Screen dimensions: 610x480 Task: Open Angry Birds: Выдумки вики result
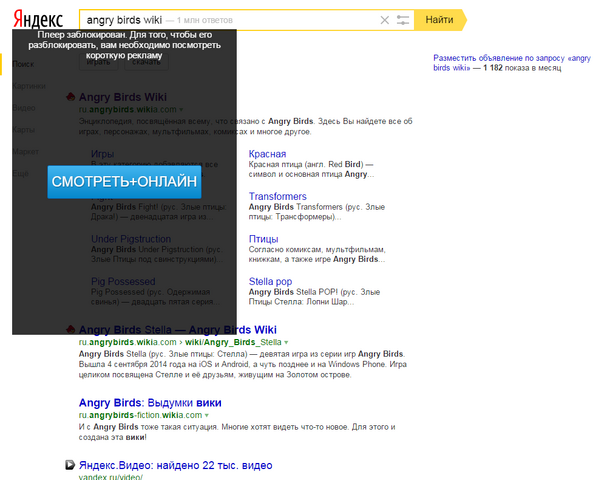pos(150,403)
